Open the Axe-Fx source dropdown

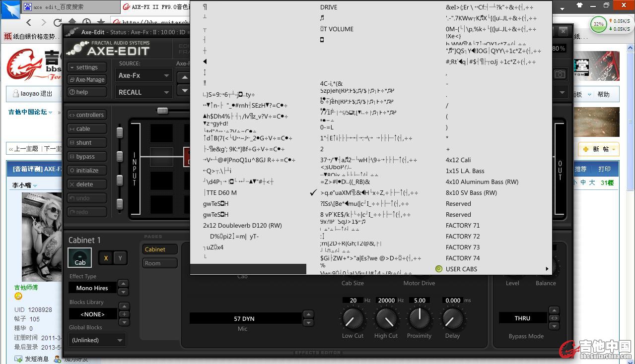point(143,75)
